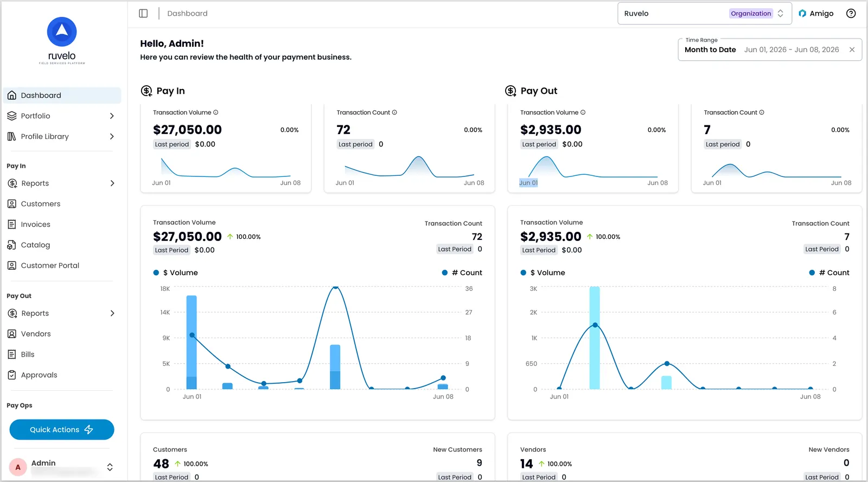
Task: Click highlighted Jun 01 label in Pay Out volume card
Action: click(528, 183)
